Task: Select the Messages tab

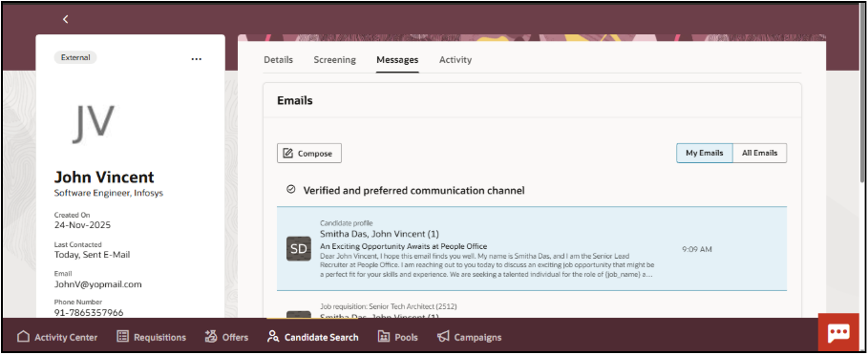Action: click(397, 60)
